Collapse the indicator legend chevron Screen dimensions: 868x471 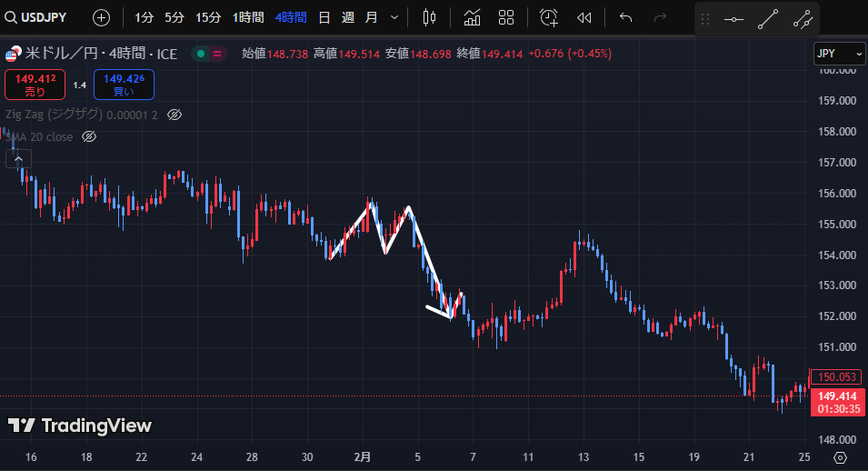[x=18, y=159]
